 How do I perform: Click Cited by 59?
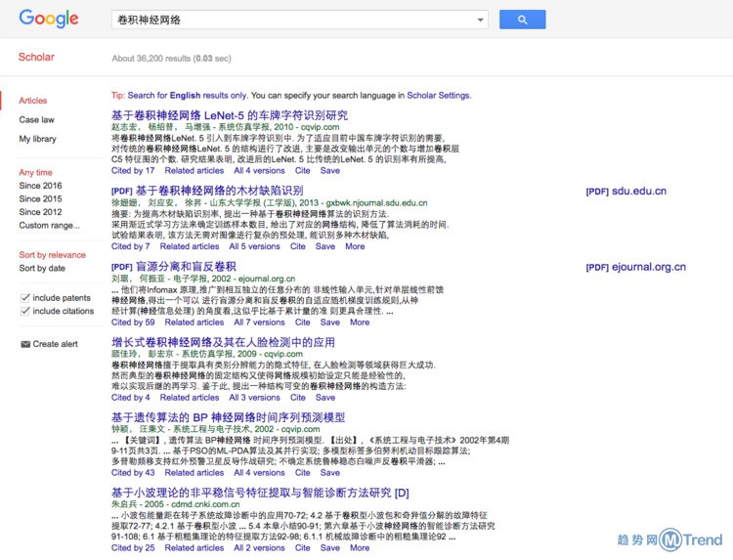[133, 323]
